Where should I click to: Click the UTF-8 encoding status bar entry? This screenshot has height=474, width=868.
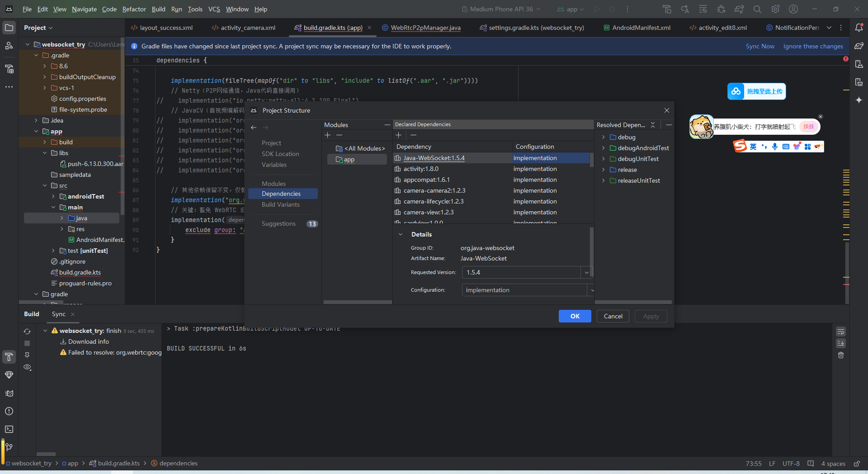(x=791, y=464)
